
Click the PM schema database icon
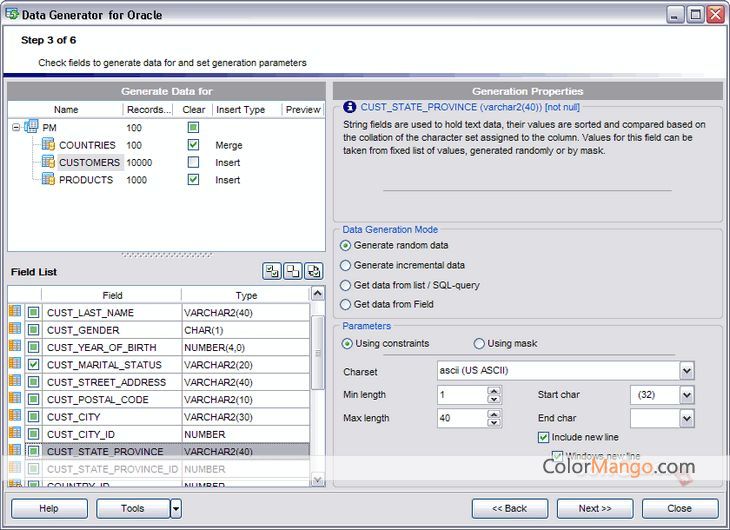pyautogui.click(x=31, y=126)
